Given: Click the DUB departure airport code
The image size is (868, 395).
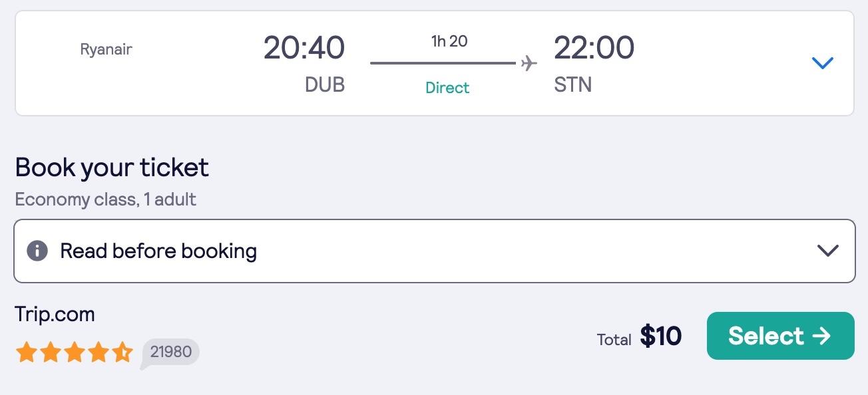Looking at the screenshot, I should point(325,85).
